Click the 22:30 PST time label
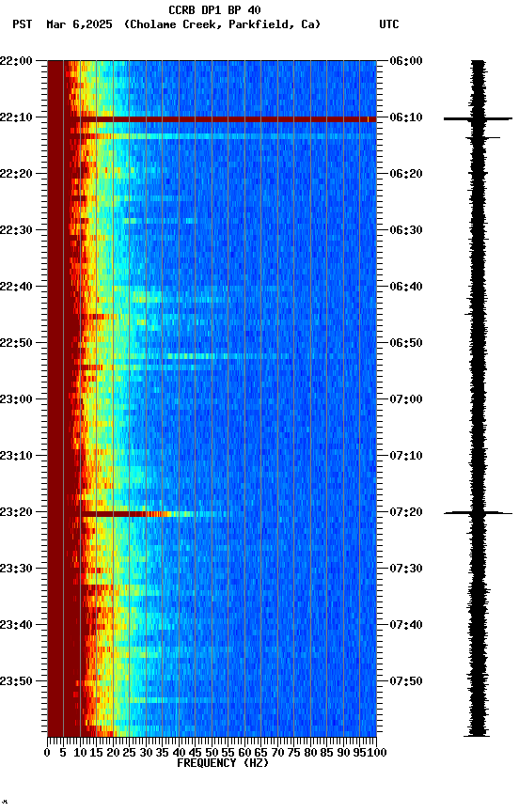The width and height of the screenshot is (519, 812). click(16, 230)
